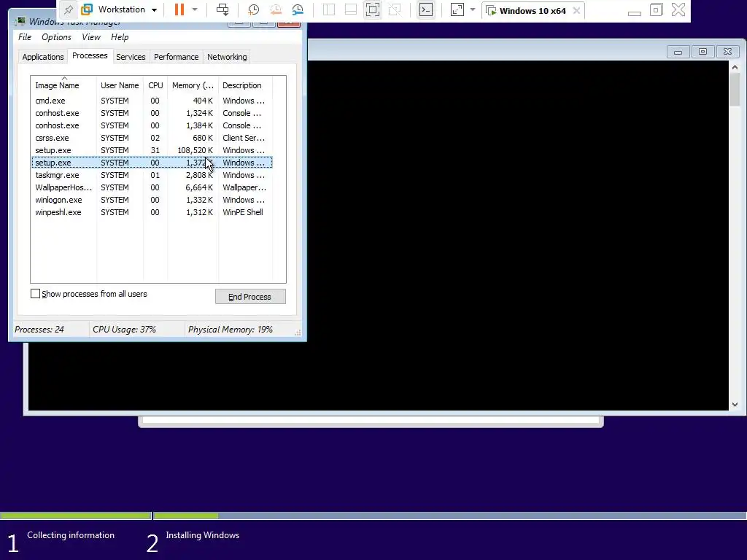
Task: Switch to the Services tab
Action: [131, 57]
